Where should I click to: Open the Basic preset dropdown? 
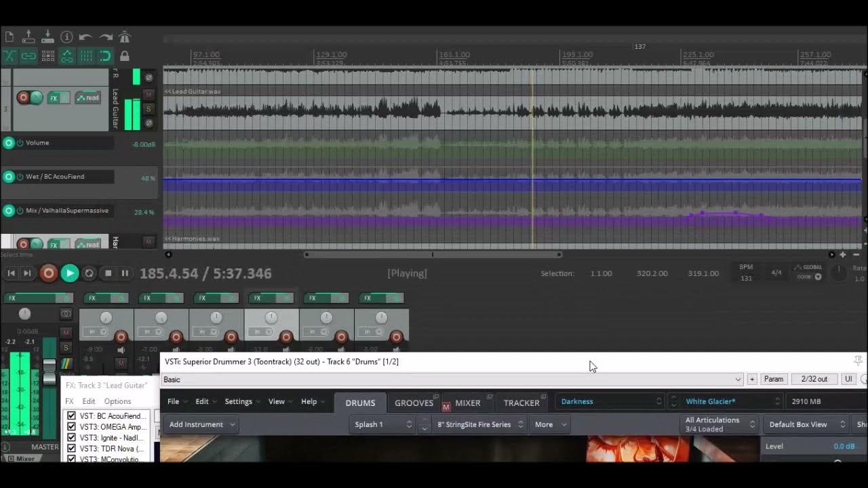(x=452, y=380)
